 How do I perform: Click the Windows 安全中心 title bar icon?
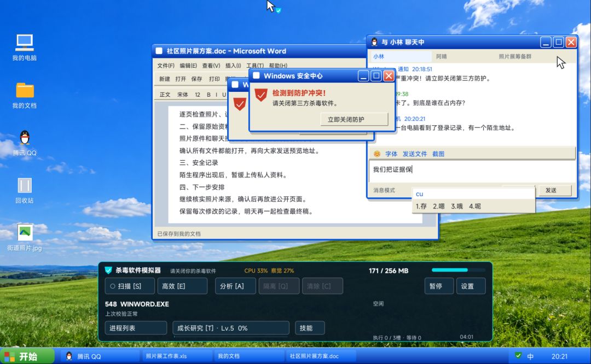[256, 75]
